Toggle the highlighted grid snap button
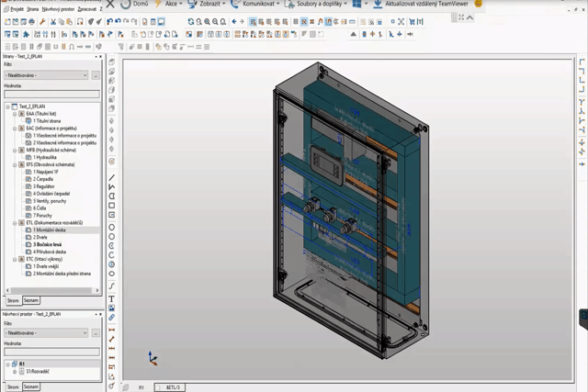588x392 pixels. click(x=304, y=22)
